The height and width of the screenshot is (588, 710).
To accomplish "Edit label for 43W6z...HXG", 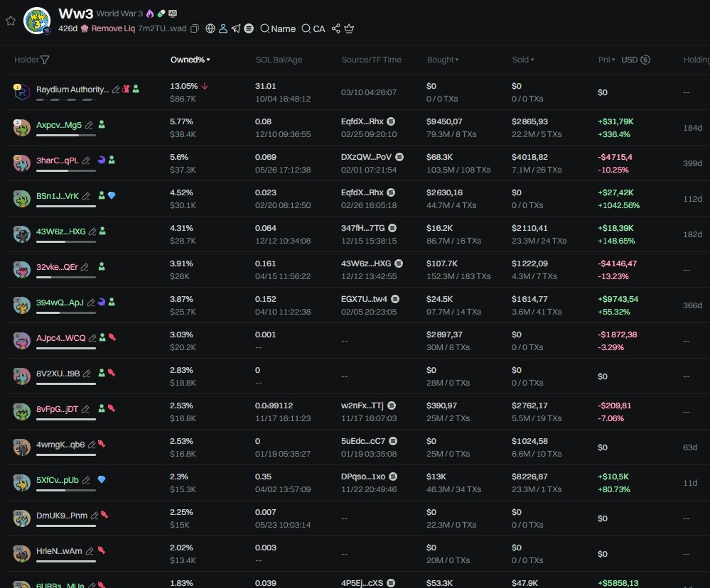I will click(x=92, y=232).
